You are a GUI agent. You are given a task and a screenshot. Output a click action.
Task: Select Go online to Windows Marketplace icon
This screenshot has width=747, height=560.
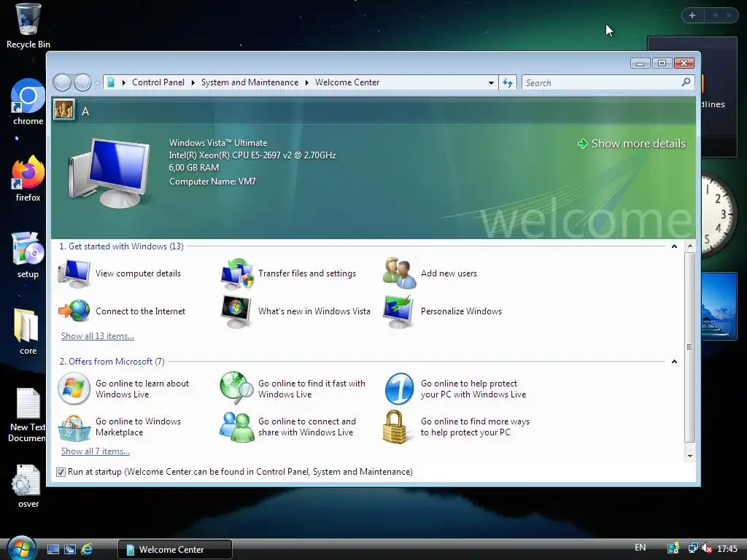(x=74, y=427)
